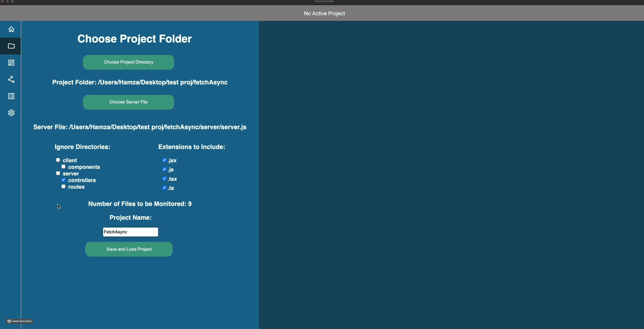Open the dashboard grid icon
The height and width of the screenshot is (329, 644).
point(11,63)
